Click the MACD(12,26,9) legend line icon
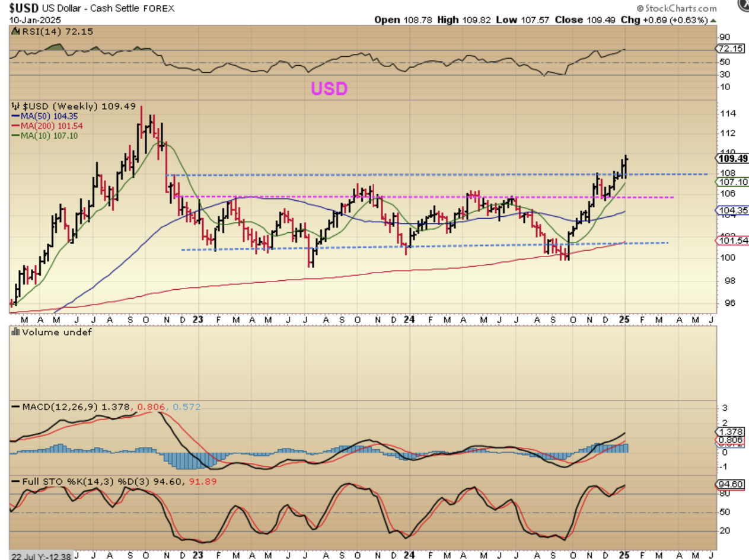Screen dimensions: 749x560 tap(15, 407)
